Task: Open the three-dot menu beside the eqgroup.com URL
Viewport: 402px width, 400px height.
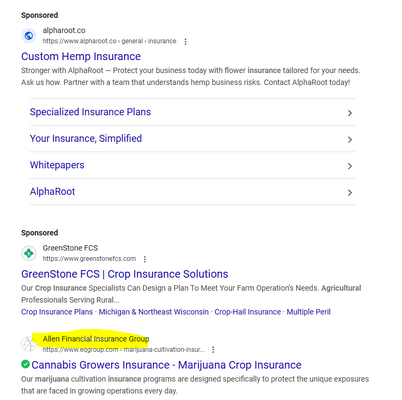Action: (x=213, y=350)
